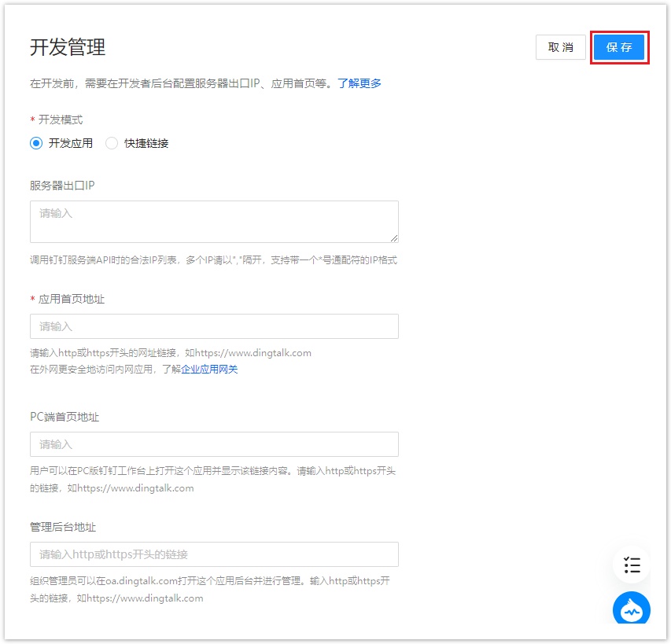Launch the blue assistant chat icon
This screenshot has width=671, height=644.
pyautogui.click(x=632, y=609)
